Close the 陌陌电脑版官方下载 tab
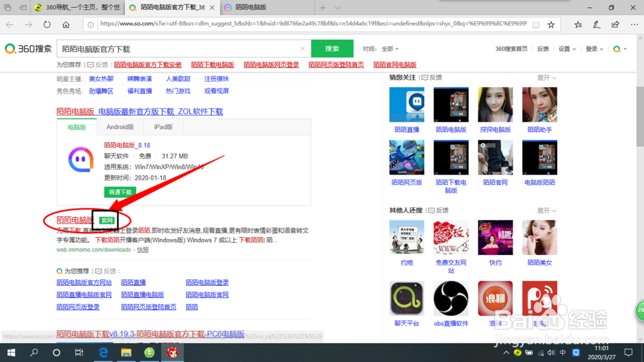Image resolution: width=644 pixels, height=362 pixels. pos(212,7)
